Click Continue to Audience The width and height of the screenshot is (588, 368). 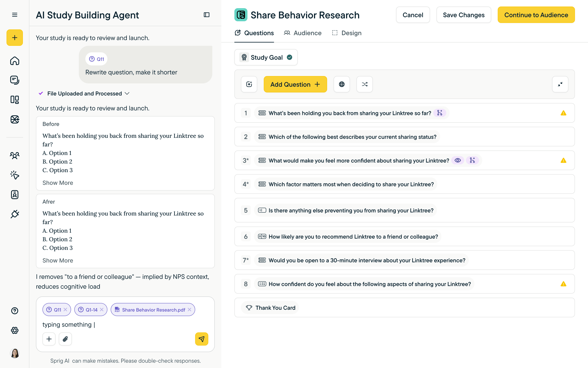tap(536, 15)
